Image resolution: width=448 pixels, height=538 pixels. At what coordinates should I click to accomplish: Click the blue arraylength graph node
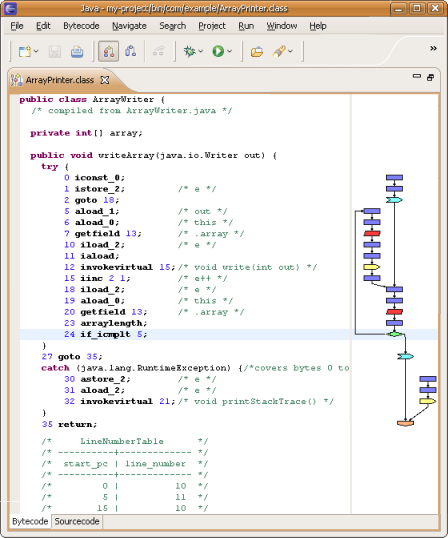(394, 323)
